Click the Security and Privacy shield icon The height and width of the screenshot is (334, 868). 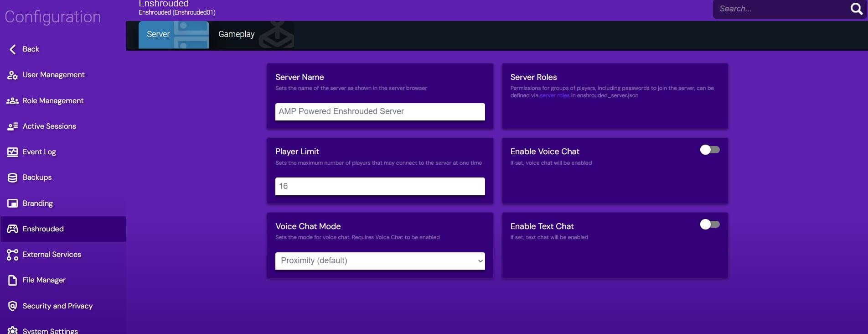coord(12,306)
